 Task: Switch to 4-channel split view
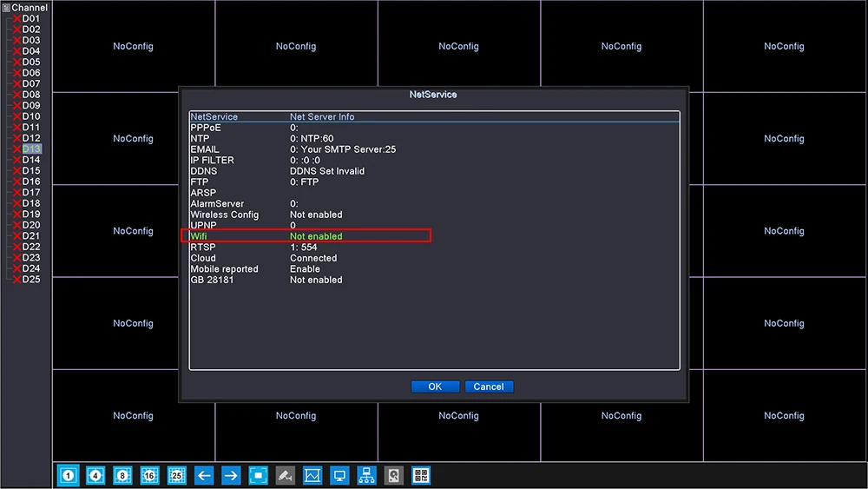95,475
